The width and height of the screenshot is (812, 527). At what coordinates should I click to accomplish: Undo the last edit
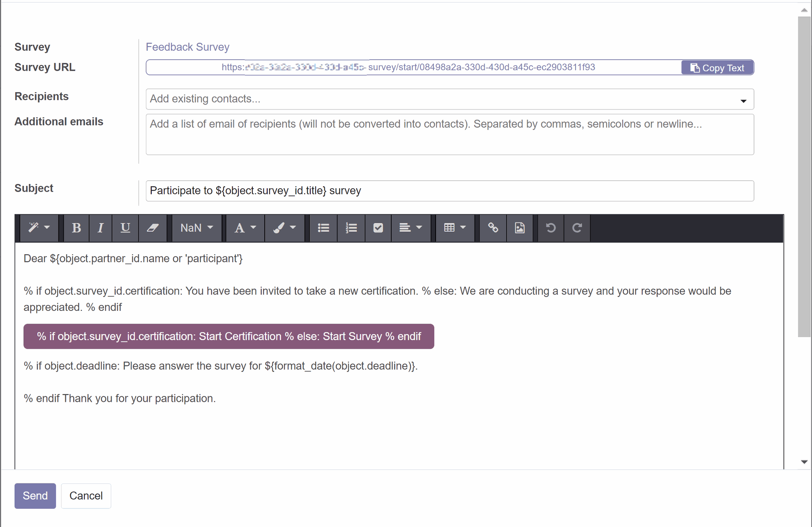(x=551, y=228)
